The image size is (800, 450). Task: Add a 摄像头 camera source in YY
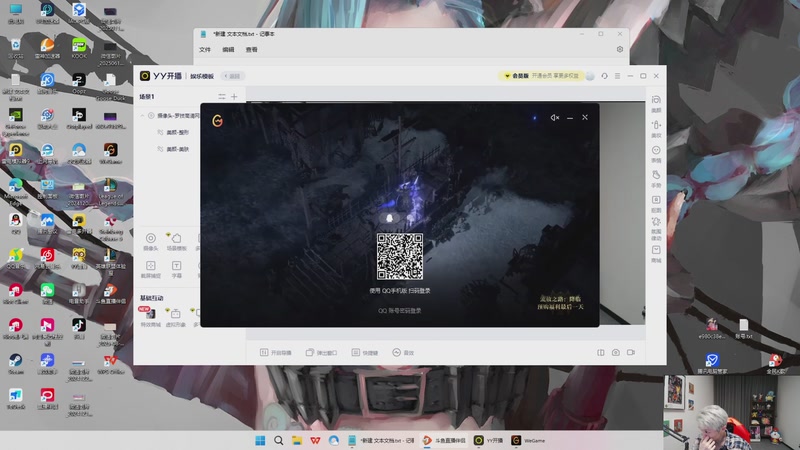(x=151, y=242)
